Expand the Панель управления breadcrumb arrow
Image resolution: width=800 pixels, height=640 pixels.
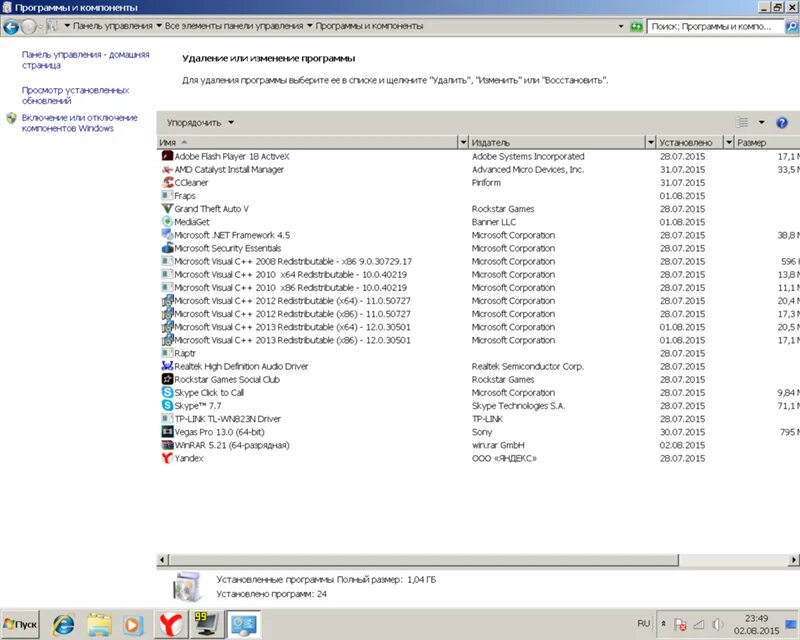click(x=159, y=26)
